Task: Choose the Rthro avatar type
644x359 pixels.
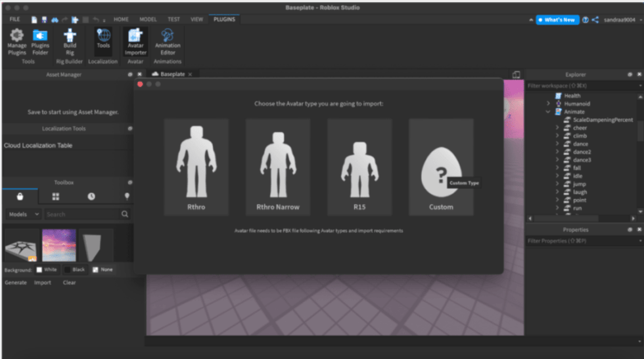Action: coord(196,167)
